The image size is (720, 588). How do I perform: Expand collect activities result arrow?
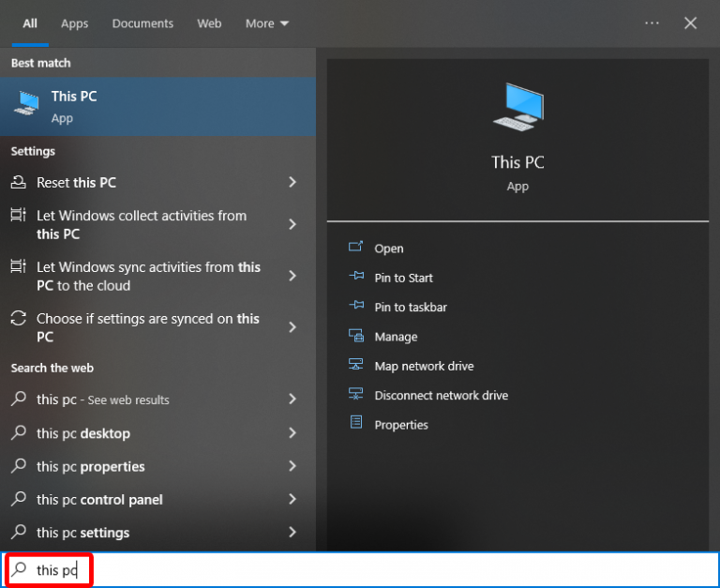click(292, 224)
